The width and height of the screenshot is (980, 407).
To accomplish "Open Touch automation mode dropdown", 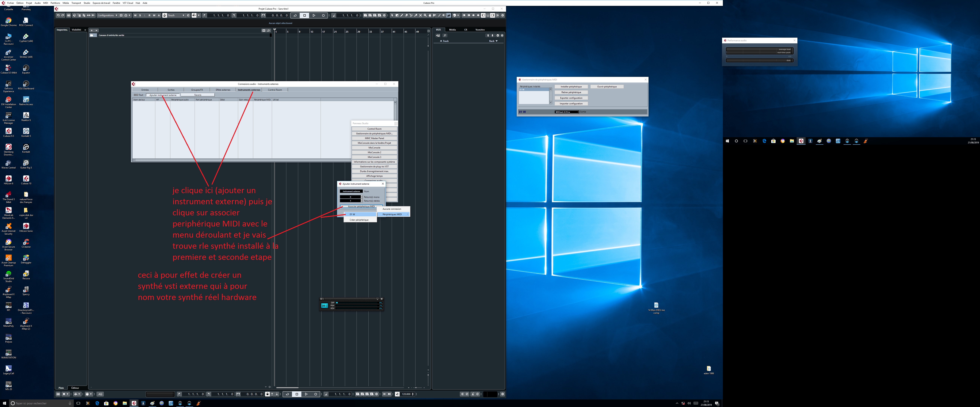I will tap(175, 15).
